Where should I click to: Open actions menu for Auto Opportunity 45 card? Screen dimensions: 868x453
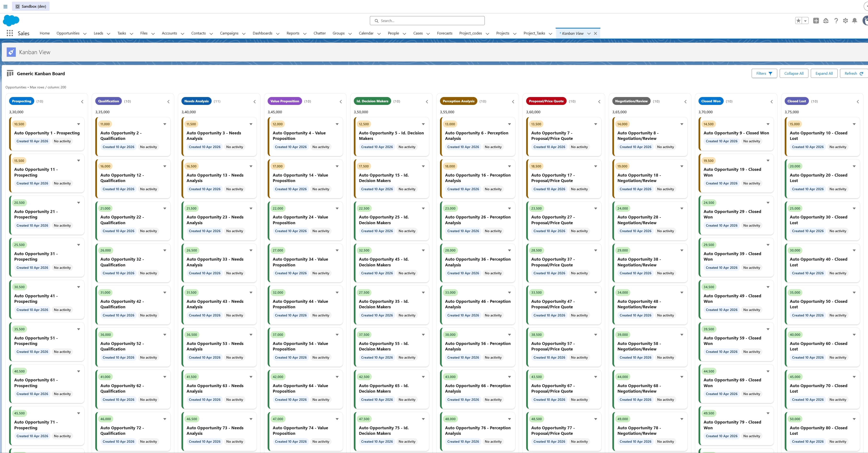[423, 250]
